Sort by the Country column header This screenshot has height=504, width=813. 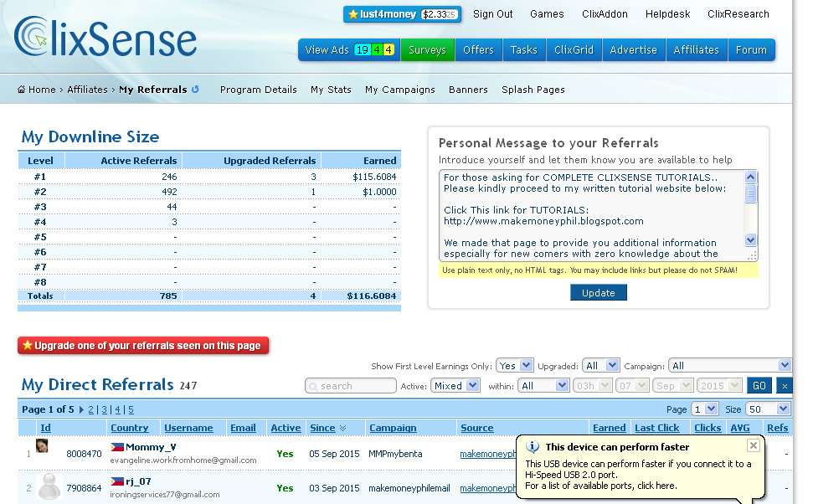tap(130, 428)
